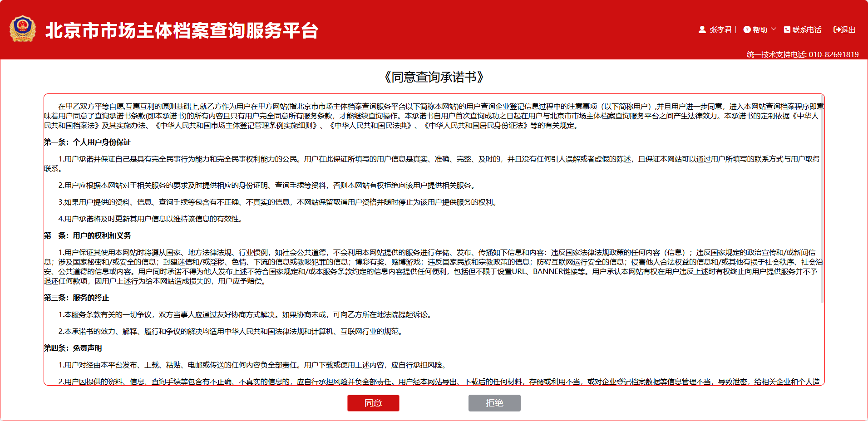Click the 《同意查询承诺书》 title

434,76
